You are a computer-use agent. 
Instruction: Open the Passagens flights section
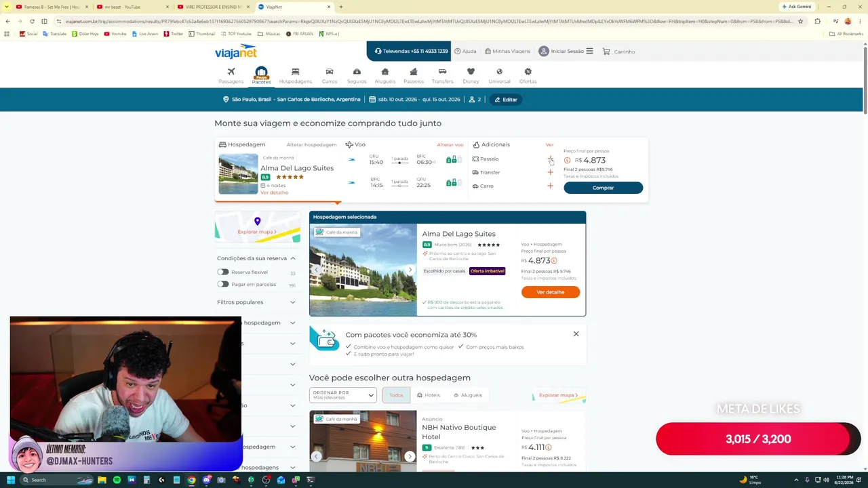231,75
